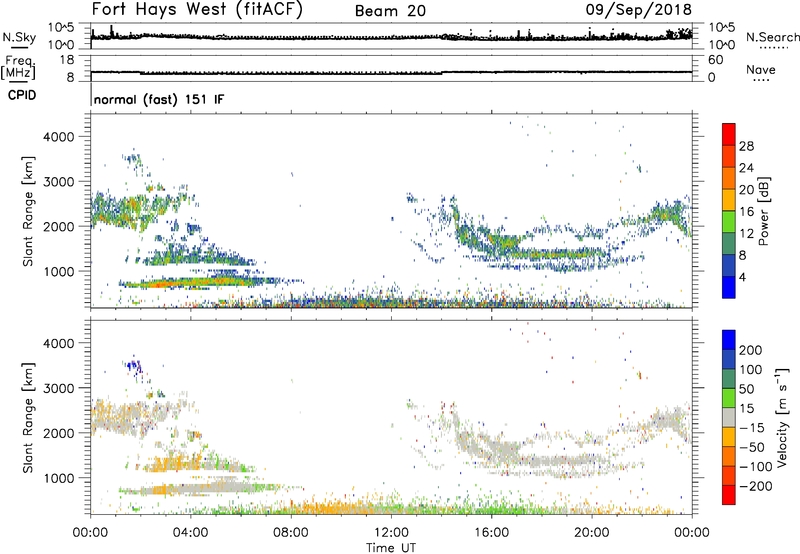Click the date "09/Sep/2018"

[638, 10]
